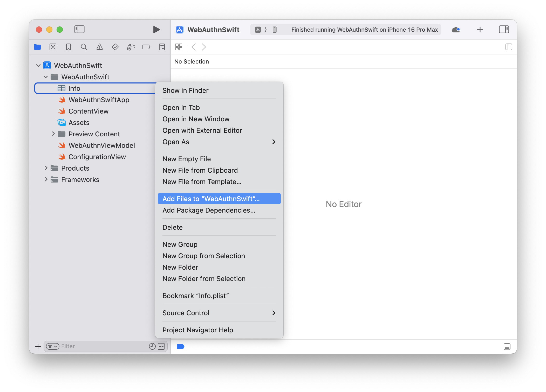546x392 pixels.
Task: Open a new tab with the plus button
Action: [480, 30]
